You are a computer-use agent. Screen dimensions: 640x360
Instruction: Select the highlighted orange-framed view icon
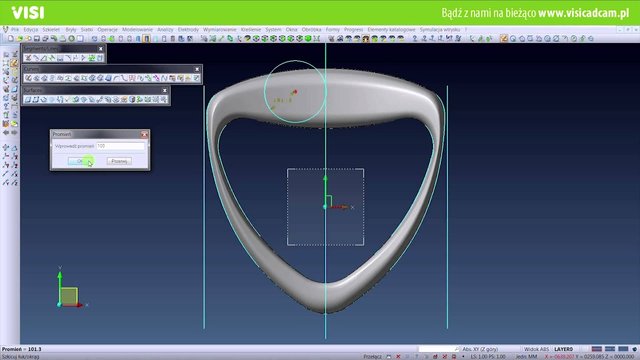pos(146,38)
